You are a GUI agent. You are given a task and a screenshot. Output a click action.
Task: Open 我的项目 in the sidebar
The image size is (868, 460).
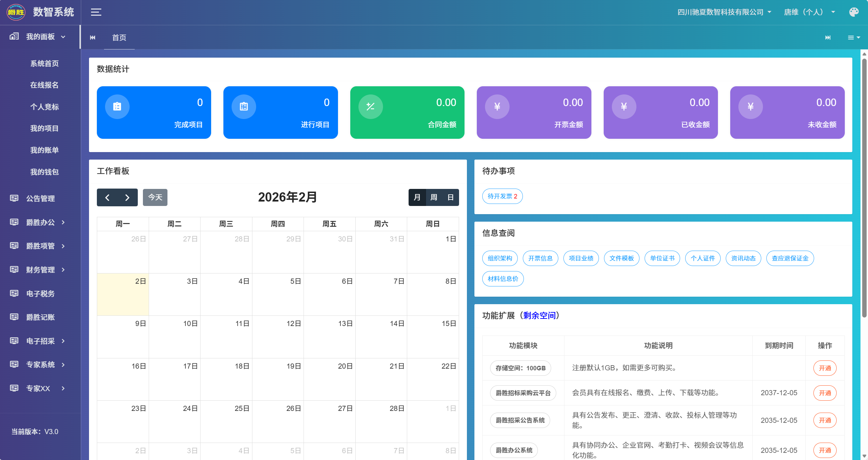click(44, 129)
